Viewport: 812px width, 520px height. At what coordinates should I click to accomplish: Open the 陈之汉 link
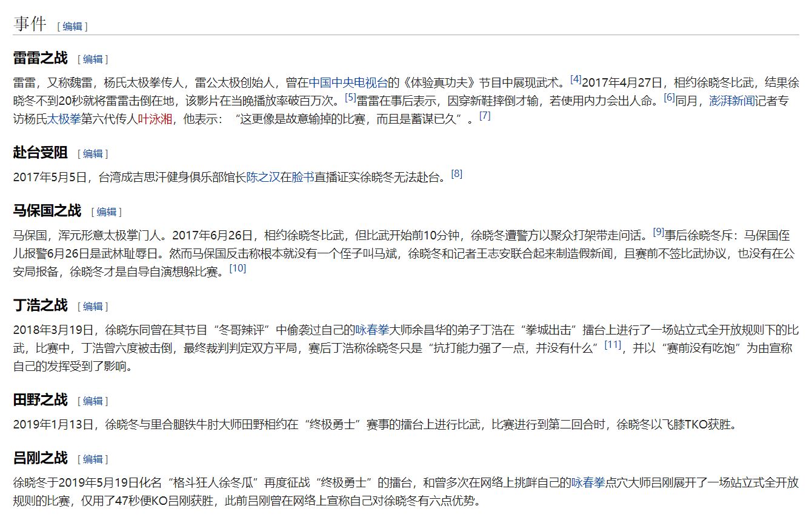263,177
